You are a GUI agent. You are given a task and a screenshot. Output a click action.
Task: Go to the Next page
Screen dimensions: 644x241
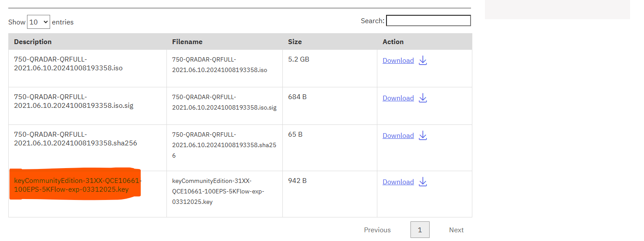[456, 230]
